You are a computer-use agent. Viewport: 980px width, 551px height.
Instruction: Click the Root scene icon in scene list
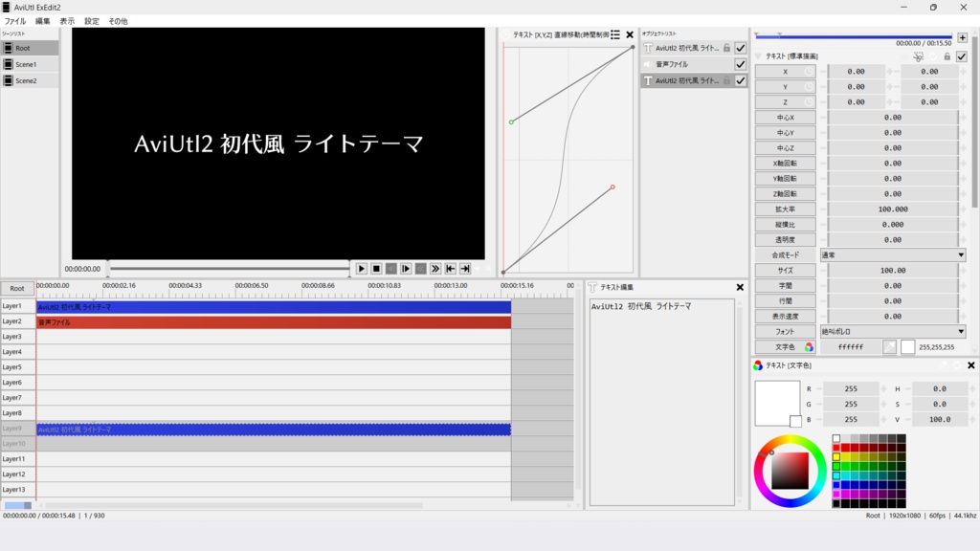pos(8,48)
